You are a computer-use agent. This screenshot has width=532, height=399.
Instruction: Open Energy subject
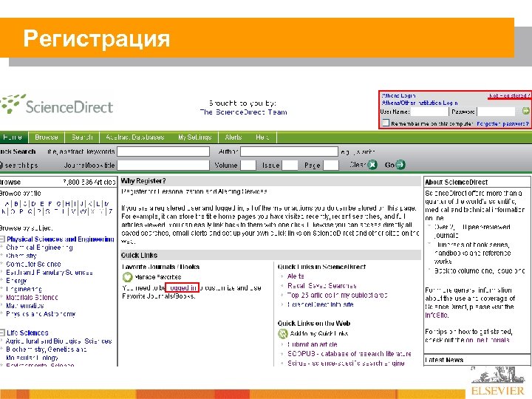coord(16,281)
